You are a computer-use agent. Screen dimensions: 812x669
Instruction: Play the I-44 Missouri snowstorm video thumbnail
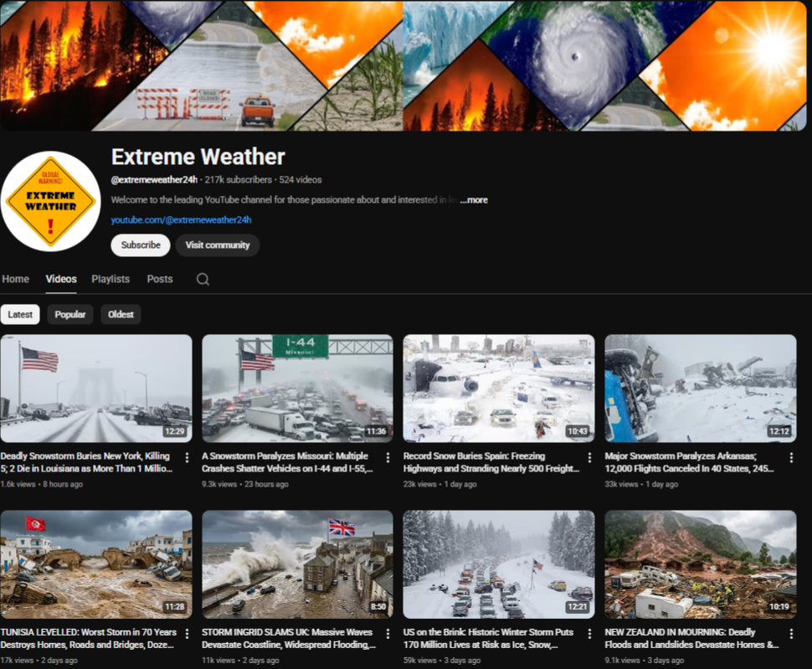click(x=297, y=389)
